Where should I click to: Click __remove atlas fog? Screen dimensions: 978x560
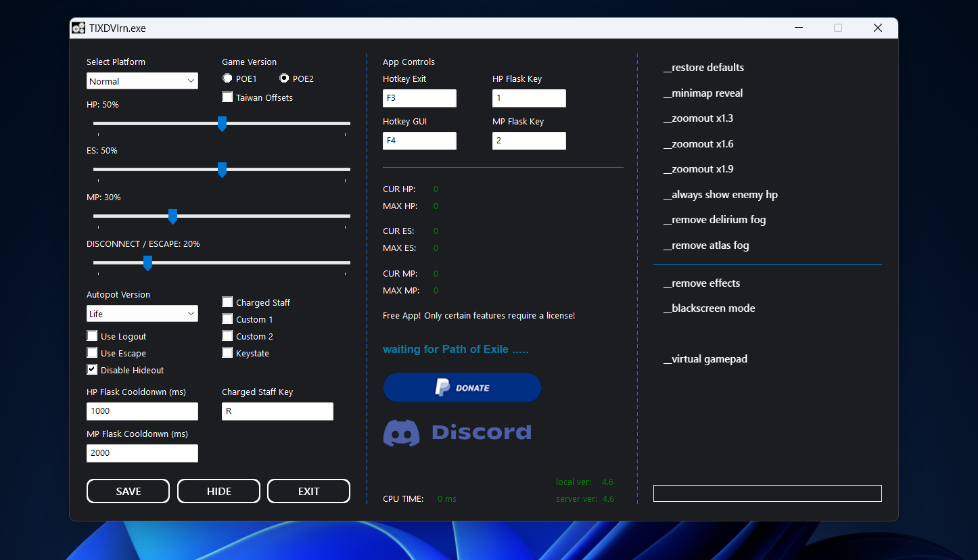706,246
